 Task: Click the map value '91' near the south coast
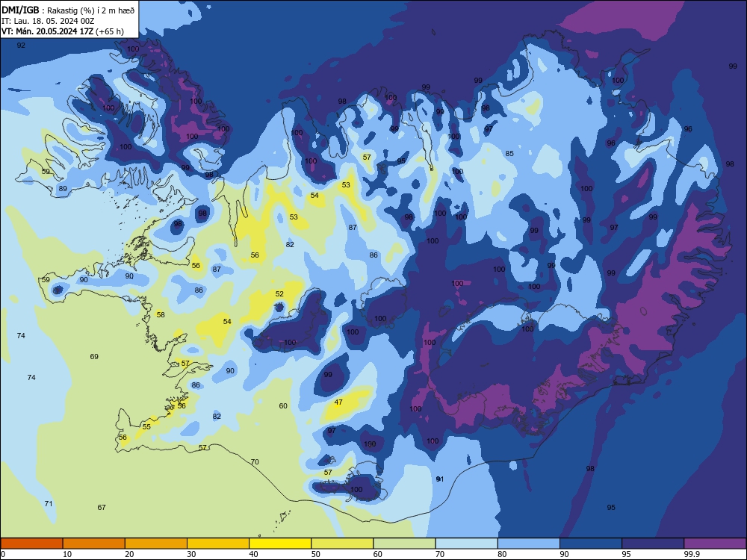pos(440,479)
